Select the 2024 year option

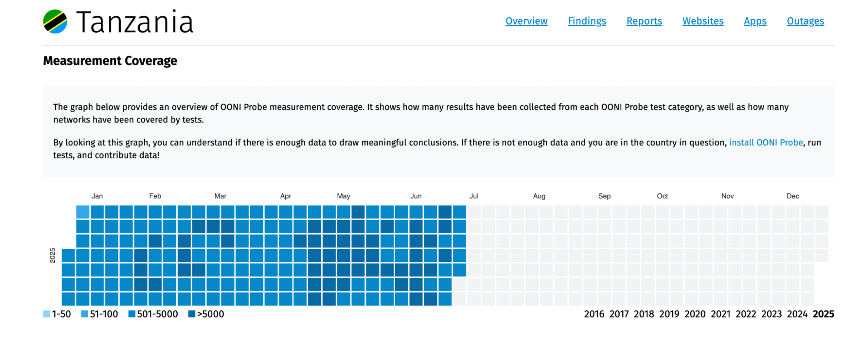point(797,314)
